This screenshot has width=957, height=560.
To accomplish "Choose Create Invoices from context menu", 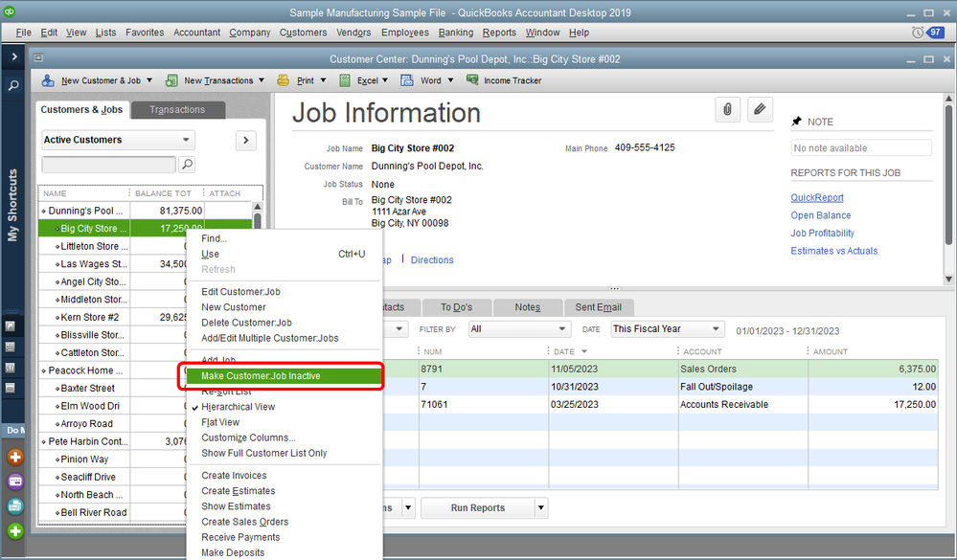I will pyautogui.click(x=234, y=475).
